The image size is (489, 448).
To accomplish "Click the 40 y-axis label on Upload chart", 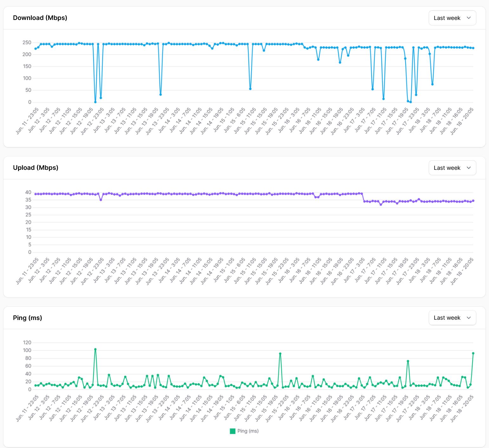I will point(28,192).
